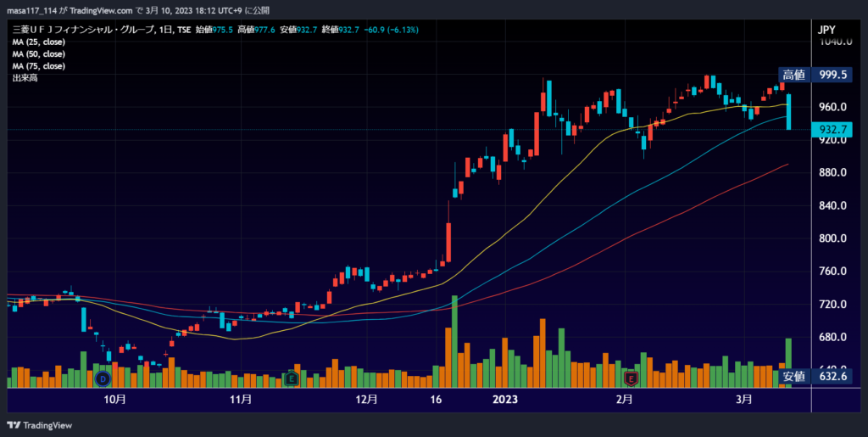Click the 高値977.6 high value in header
The width and height of the screenshot is (868, 437).
256,30
